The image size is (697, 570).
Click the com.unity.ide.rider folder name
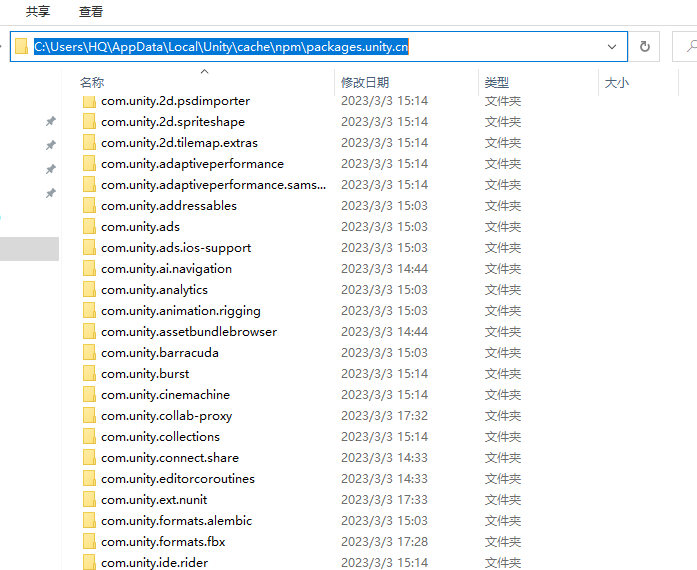click(x=154, y=562)
